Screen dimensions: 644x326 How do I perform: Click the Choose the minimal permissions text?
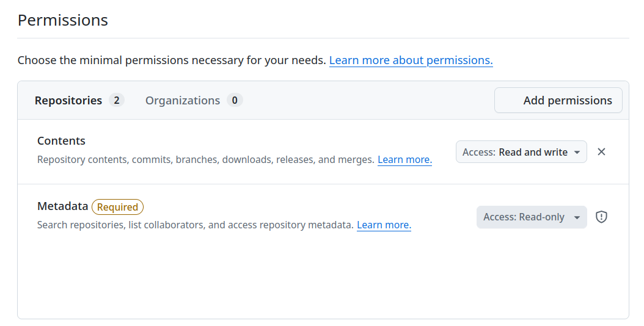(172, 60)
